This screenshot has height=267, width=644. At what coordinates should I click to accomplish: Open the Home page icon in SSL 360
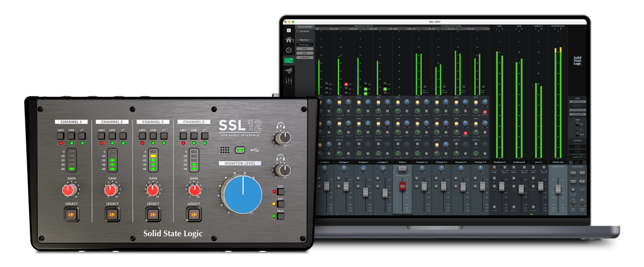click(289, 40)
